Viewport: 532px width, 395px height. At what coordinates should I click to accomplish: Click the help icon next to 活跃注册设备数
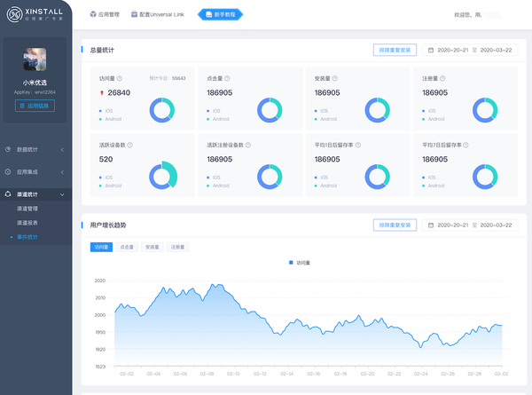pos(248,145)
